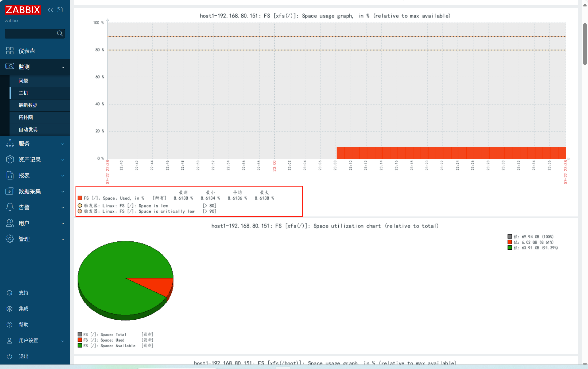The width and height of the screenshot is (588, 369).
Task: Click the orange bar area in usage graph
Action: coord(451,153)
